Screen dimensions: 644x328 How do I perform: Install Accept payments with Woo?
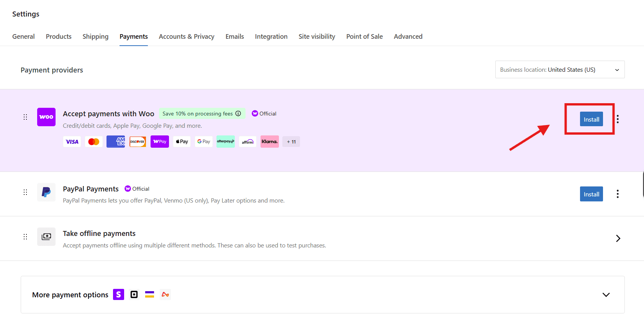click(x=591, y=119)
